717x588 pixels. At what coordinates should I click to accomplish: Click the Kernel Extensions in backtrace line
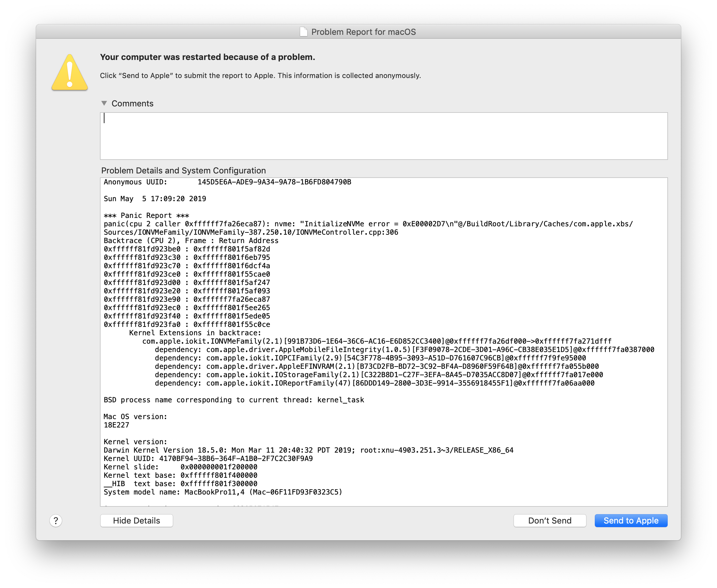click(x=195, y=333)
